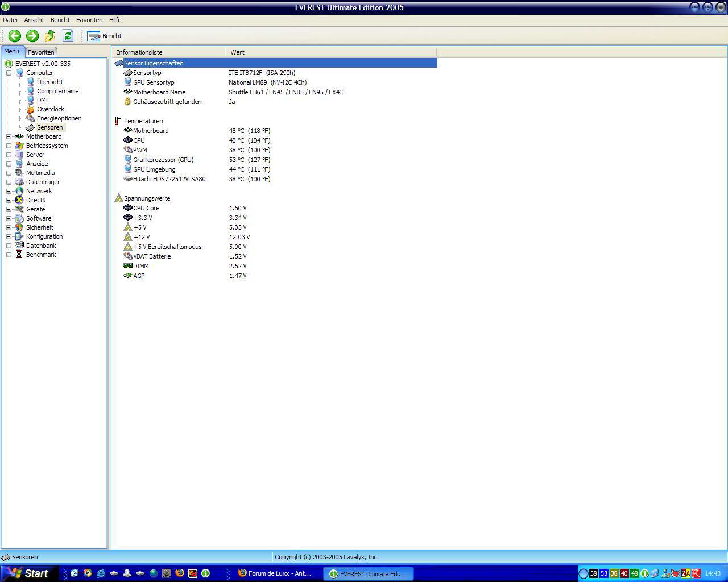The image size is (728, 582).
Task: Open the Datei menu
Action: 10,20
